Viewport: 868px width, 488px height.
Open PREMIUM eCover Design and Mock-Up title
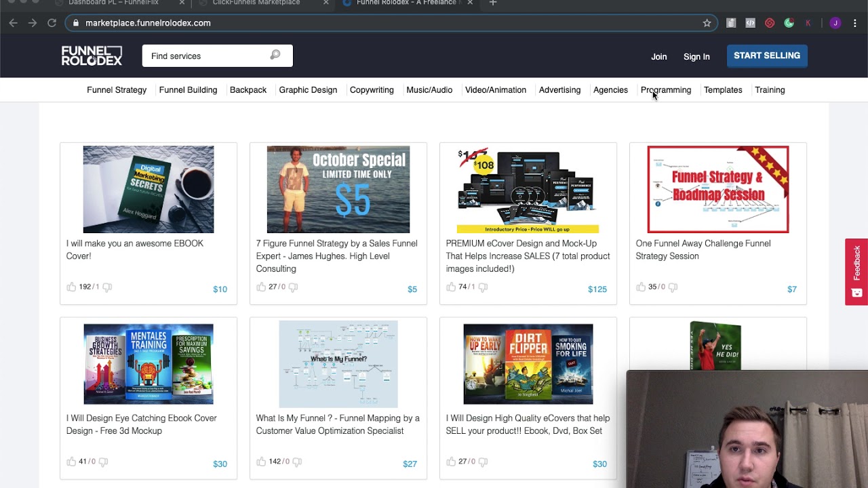(x=528, y=256)
